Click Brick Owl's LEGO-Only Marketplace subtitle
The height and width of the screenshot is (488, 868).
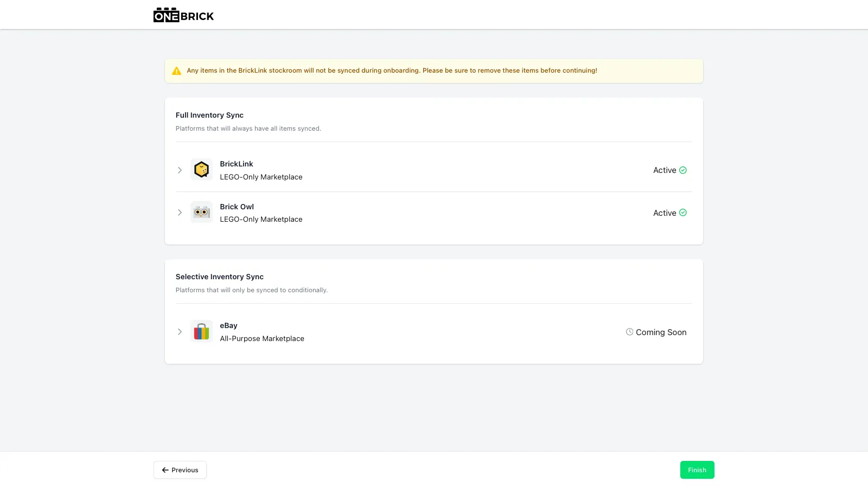coord(261,219)
